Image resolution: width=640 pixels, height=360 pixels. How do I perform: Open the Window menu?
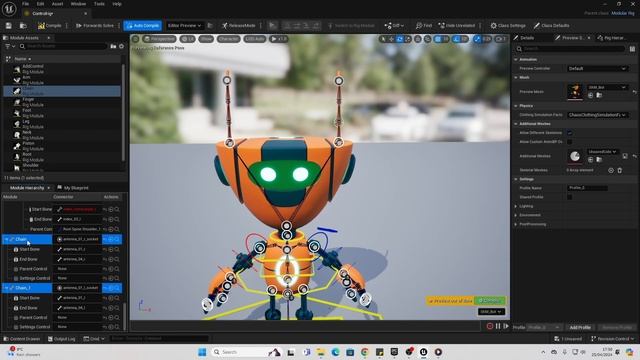point(78,4)
